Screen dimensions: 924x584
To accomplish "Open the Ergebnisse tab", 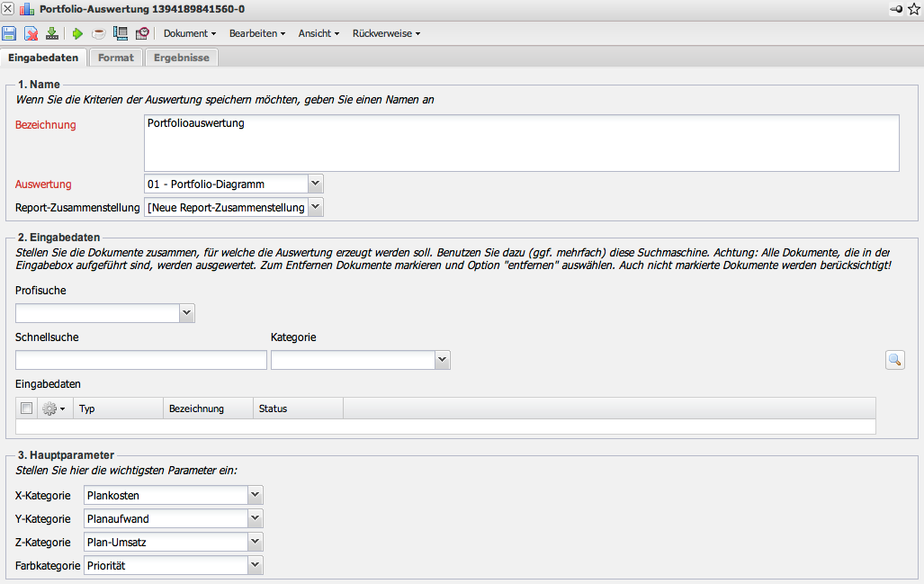I will coord(181,58).
